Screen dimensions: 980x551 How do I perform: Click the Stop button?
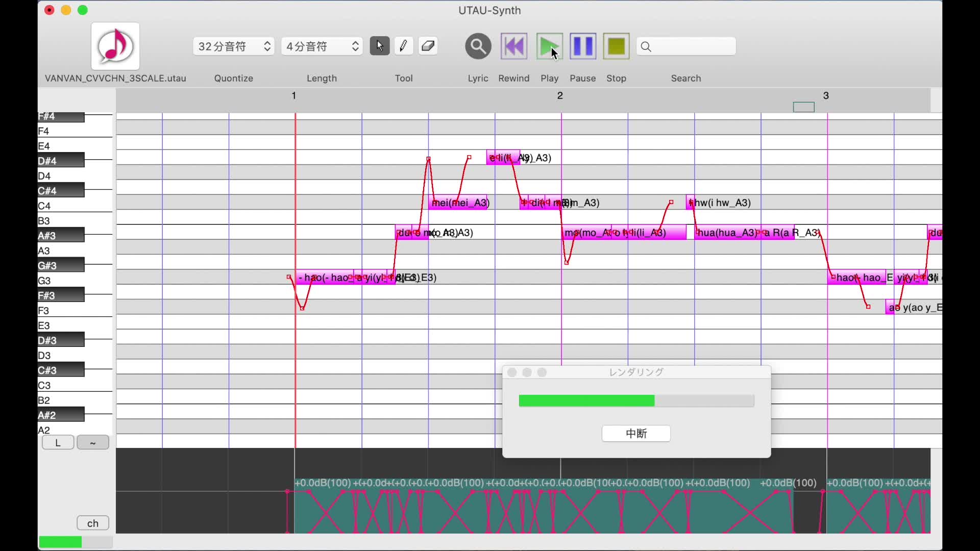(x=616, y=46)
